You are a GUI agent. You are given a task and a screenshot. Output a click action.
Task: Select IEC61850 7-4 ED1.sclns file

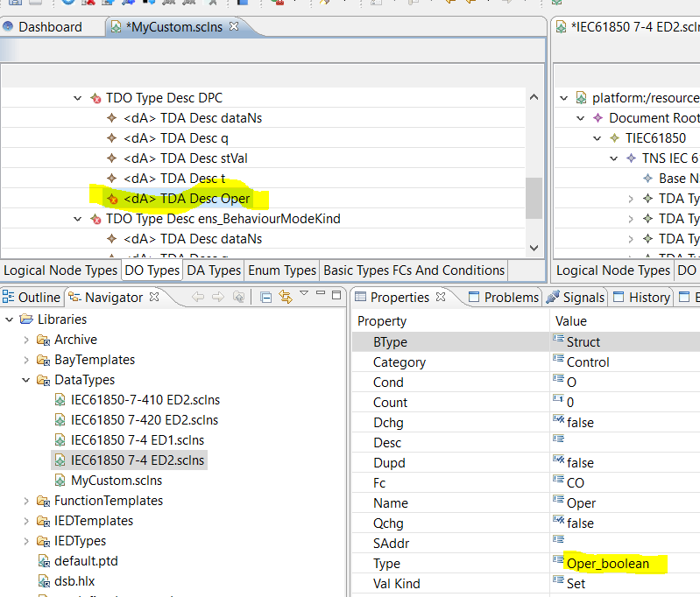point(137,440)
